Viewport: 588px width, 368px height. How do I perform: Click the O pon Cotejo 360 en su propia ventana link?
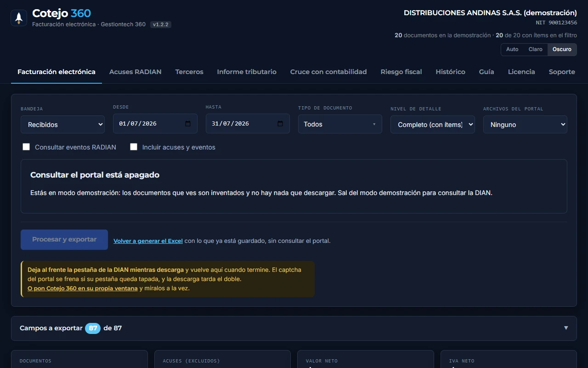83,288
